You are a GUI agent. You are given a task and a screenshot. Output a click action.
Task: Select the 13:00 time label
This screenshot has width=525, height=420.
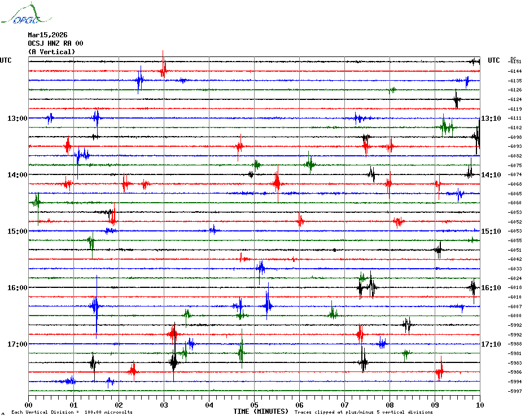pyautogui.click(x=17, y=118)
